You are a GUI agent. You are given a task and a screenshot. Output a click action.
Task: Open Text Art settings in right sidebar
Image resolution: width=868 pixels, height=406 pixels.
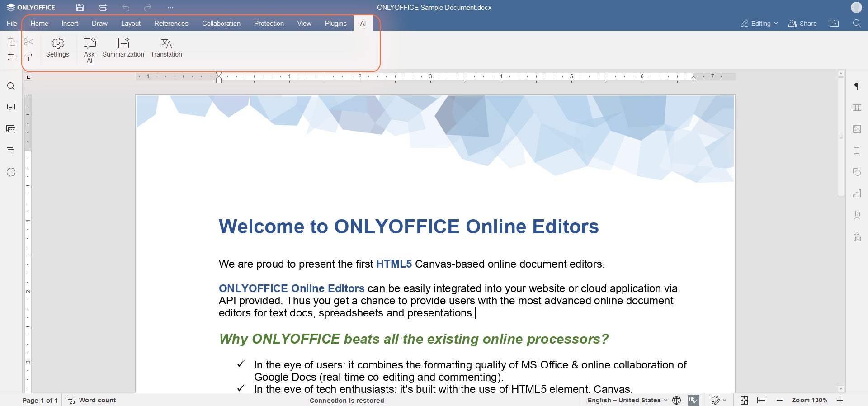coord(857,215)
